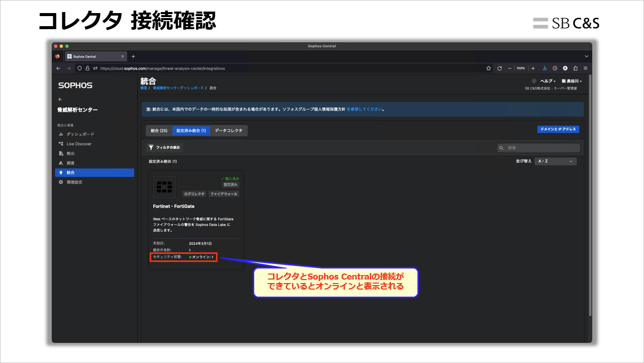
Task: Go back with the browser back arrow
Action: pyautogui.click(x=59, y=68)
